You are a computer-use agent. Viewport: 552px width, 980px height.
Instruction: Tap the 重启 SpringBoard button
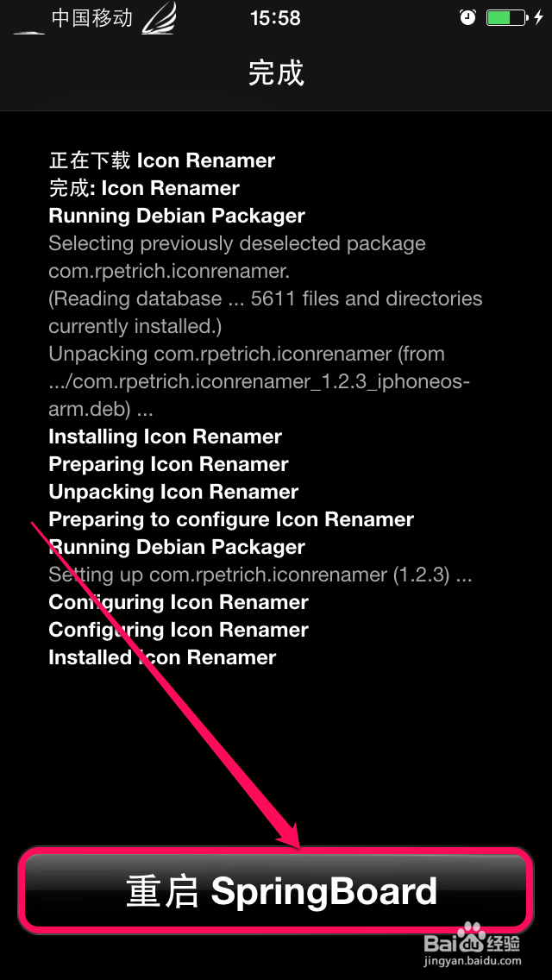[276, 890]
